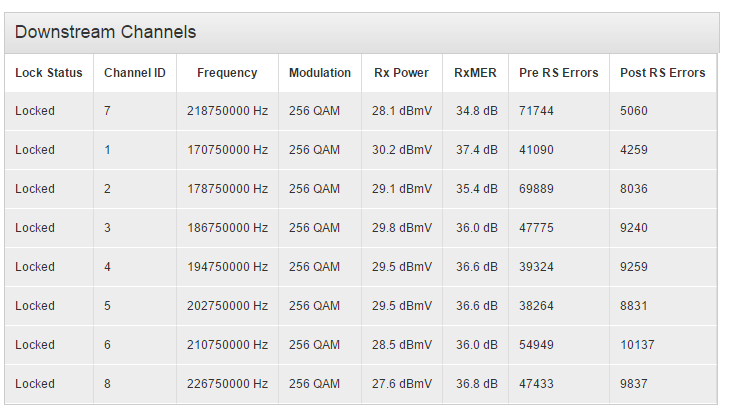The height and width of the screenshot is (420, 736).
Task: Select the 35.4 dB RxMER value
Action: point(476,189)
